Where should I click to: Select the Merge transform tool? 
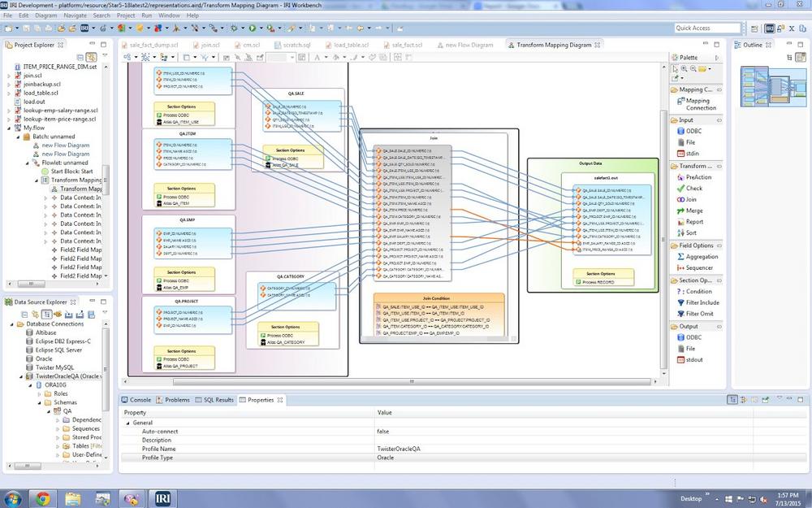tap(693, 211)
